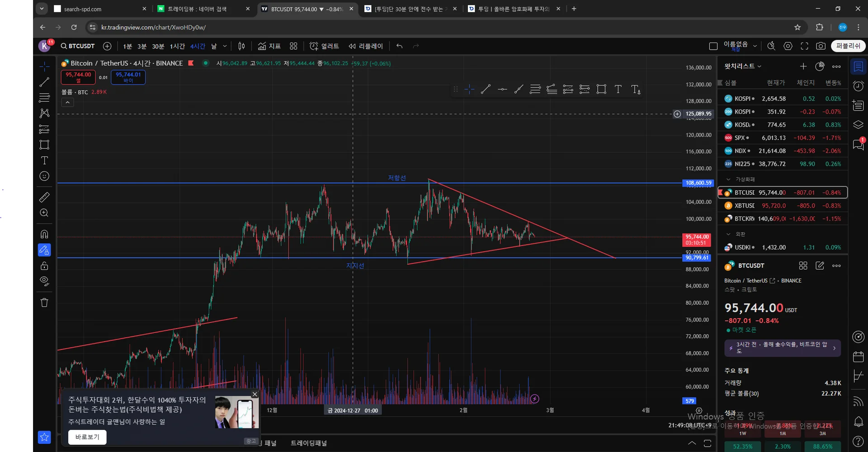Image resolution: width=868 pixels, height=452 pixels.
Task: Open the object tree layers icon
Action: 858,125
